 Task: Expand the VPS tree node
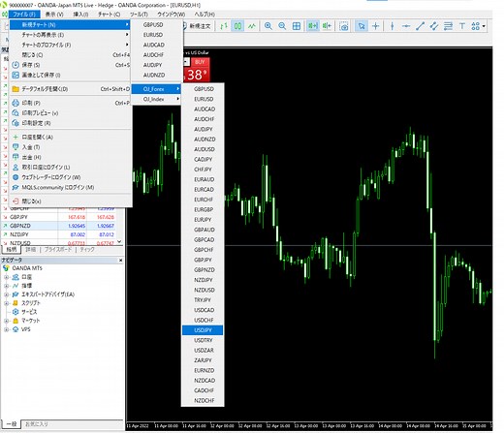[x=6, y=329]
